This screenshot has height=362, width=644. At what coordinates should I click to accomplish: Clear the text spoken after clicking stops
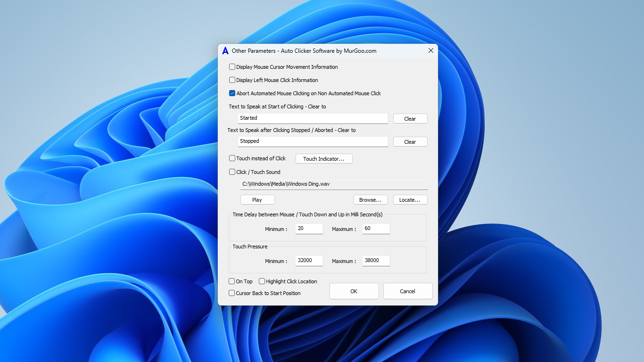click(410, 141)
